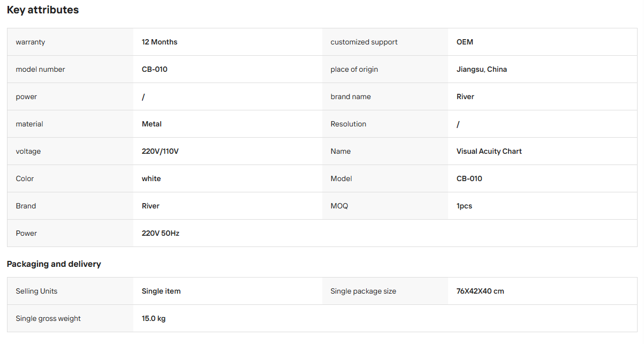
Task: Click the Color white value
Action: (151, 178)
